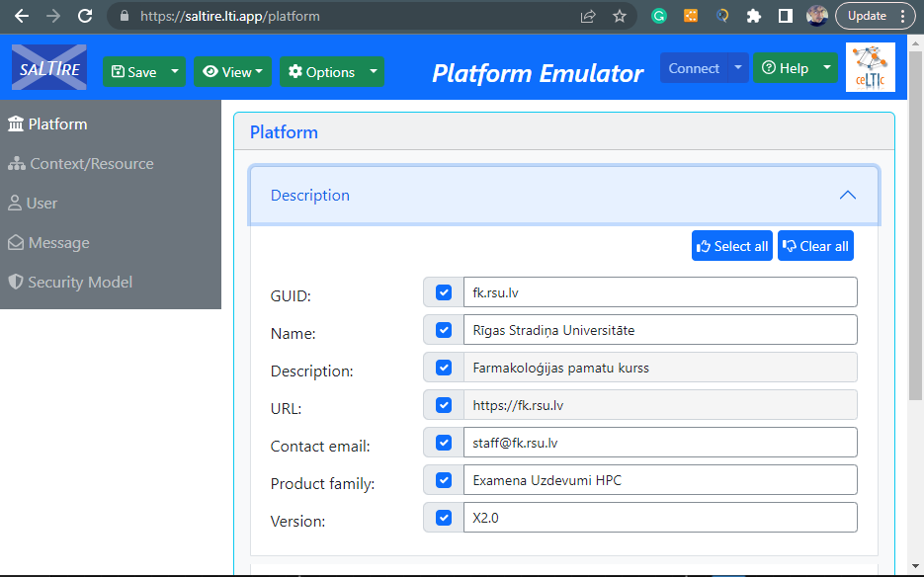Open the Save dropdown arrow

[175, 72]
